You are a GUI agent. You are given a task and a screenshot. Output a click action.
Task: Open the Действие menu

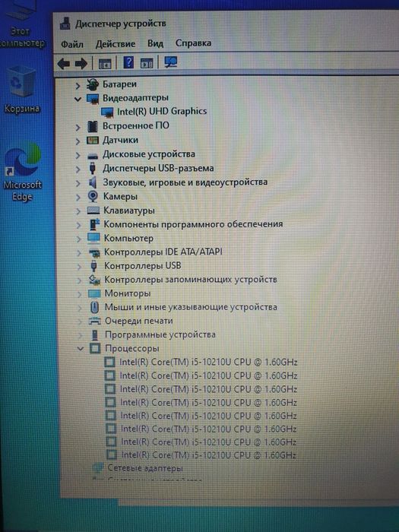coord(116,44)
